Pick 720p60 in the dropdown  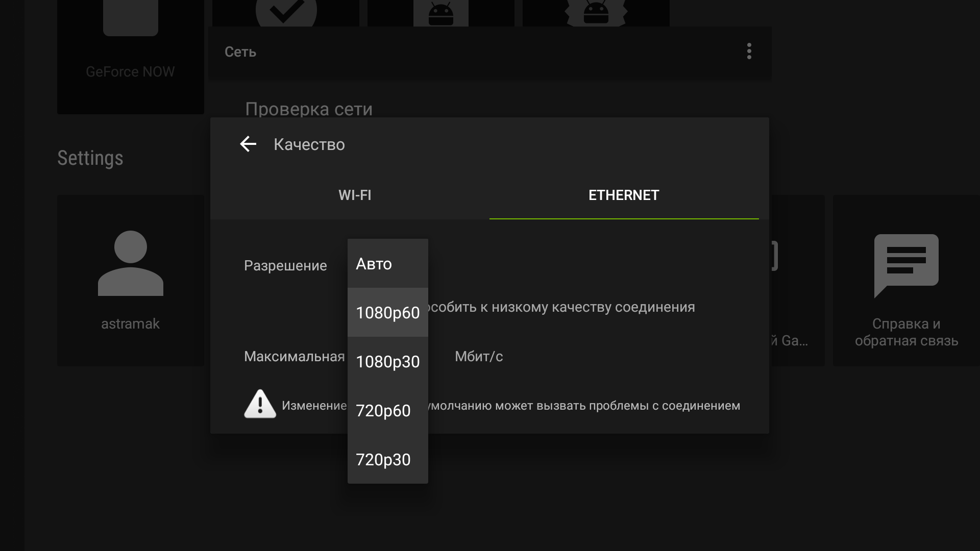(388, 410)
